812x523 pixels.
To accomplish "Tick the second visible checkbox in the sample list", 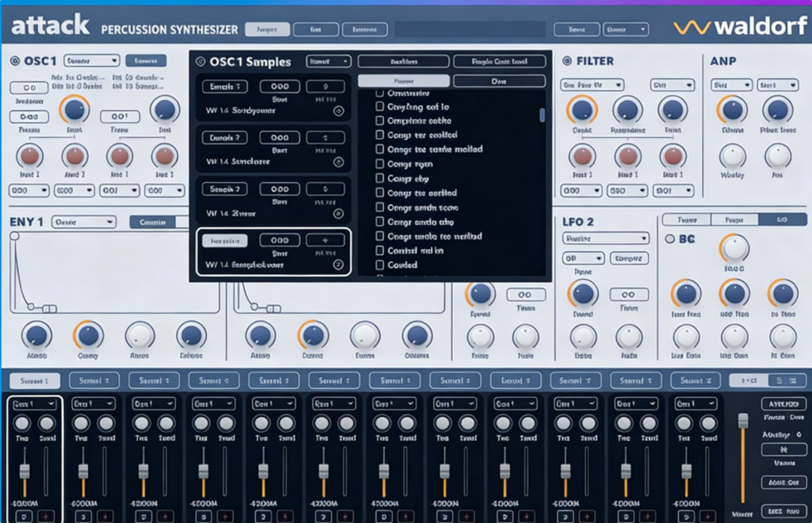I will pos(380,106).
